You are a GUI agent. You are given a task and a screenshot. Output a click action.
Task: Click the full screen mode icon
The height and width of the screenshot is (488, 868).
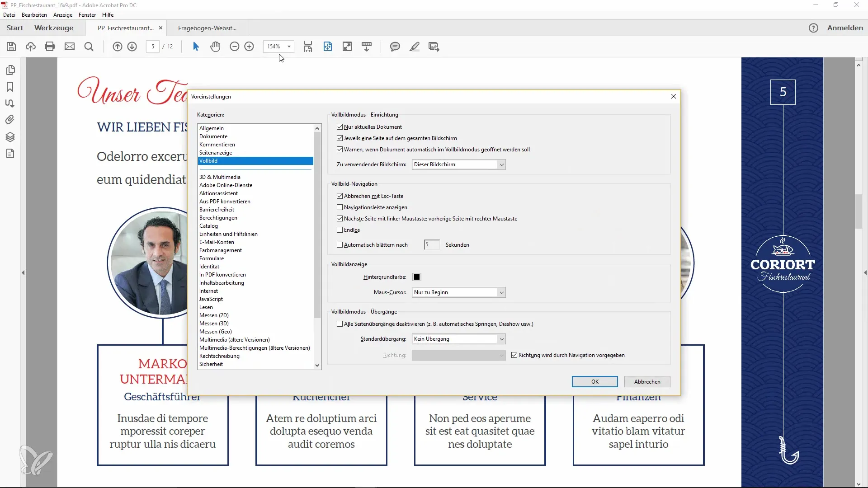[x=347, y=47]
